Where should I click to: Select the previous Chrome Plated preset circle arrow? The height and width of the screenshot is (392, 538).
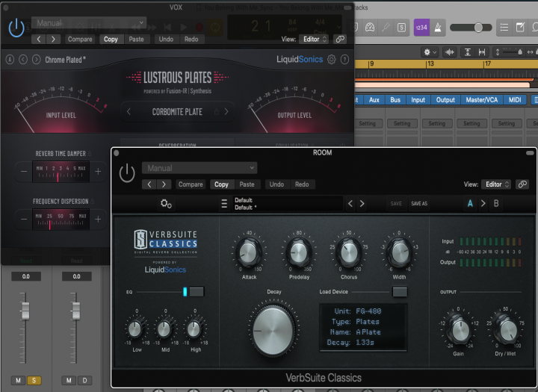click(x=23, y=60)
